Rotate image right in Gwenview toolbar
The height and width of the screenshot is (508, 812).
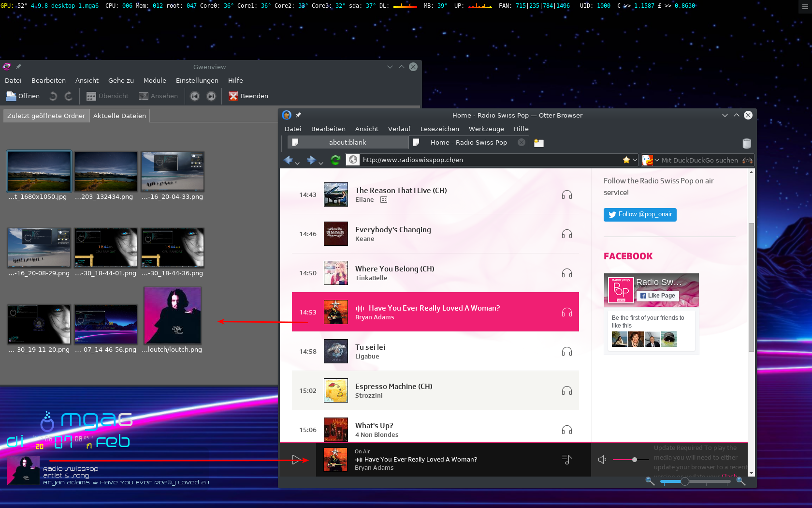(69, 96)
